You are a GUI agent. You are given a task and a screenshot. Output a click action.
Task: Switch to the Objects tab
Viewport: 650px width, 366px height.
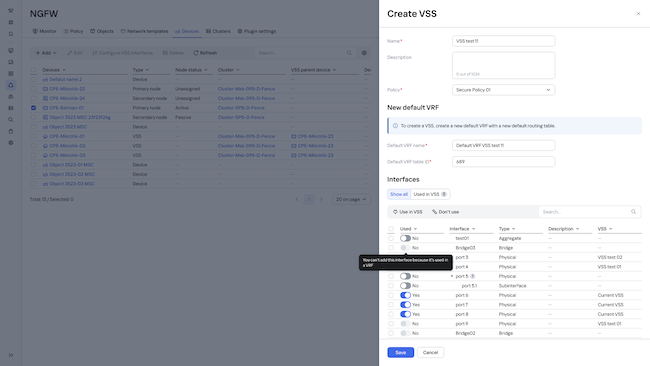102,31
